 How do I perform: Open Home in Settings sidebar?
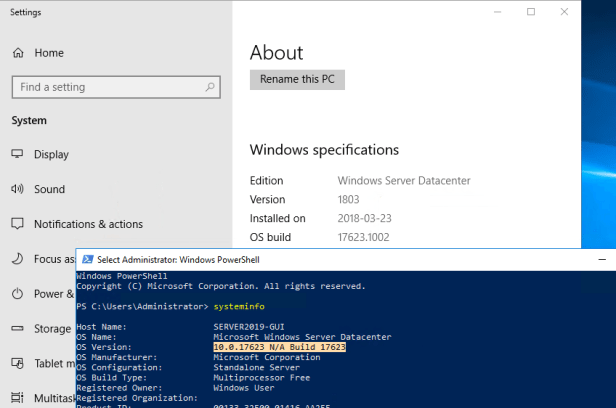(x=38, y=53)
